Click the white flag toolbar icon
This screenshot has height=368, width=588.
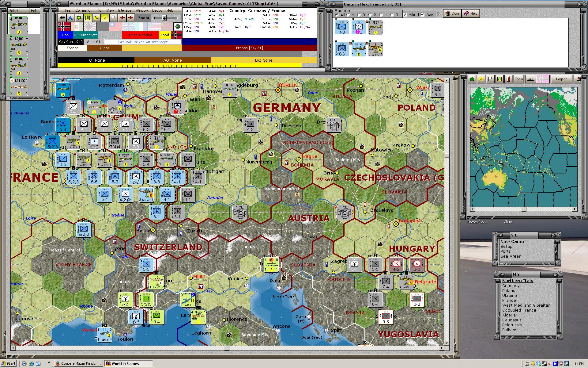click(x=113, y=18)
